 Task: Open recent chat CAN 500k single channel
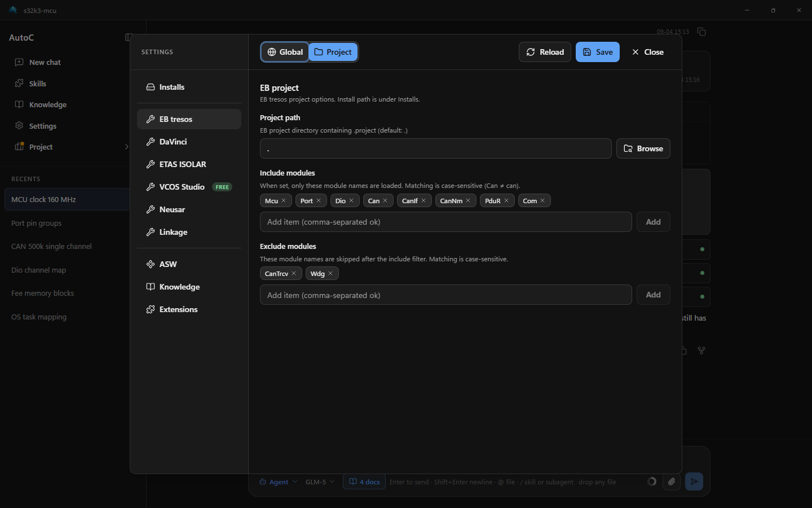click(x=67, y=246)
